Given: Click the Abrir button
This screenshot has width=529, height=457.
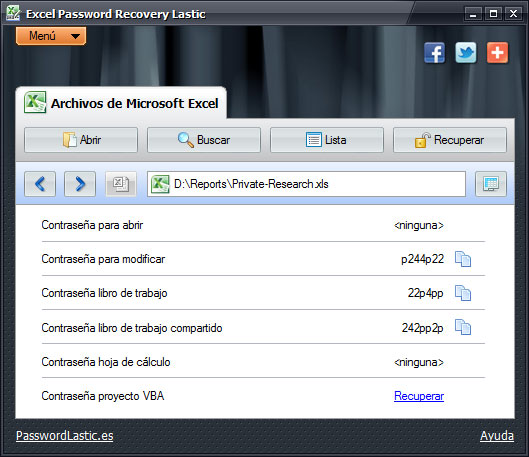Looking at the screenshot, I should click(x=81, y=140).
